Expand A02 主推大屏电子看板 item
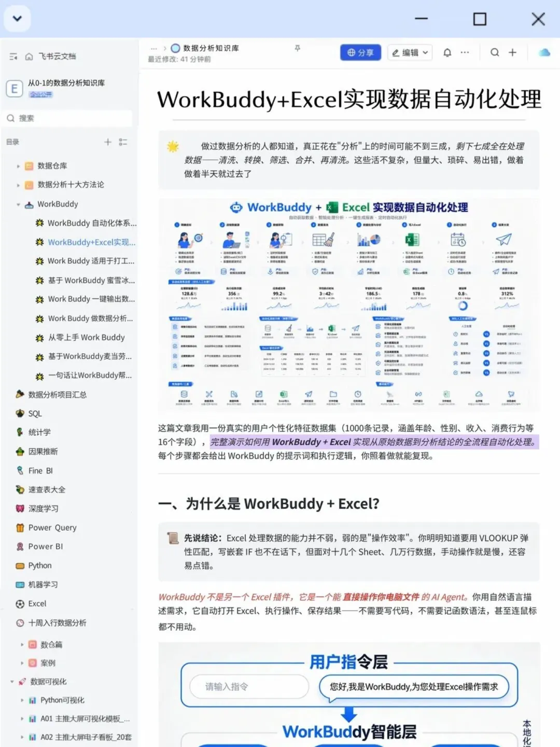 22,737
